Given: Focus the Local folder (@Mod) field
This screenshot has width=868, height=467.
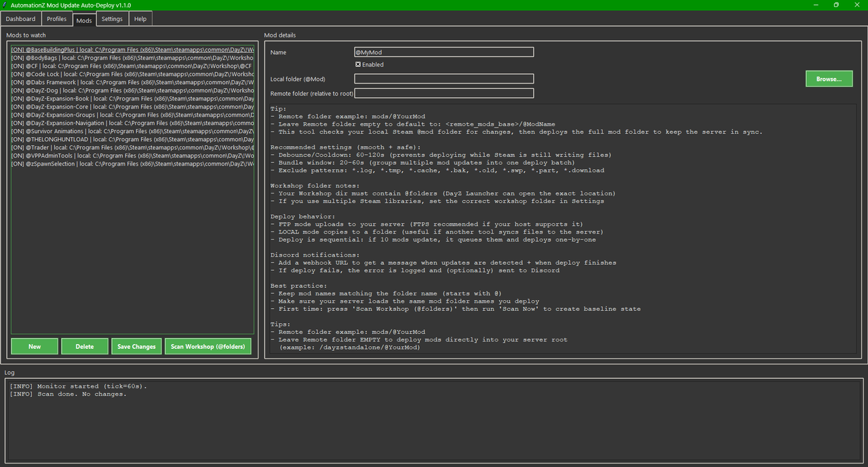Looking at the screenshot, I should (x=444, y=79).
